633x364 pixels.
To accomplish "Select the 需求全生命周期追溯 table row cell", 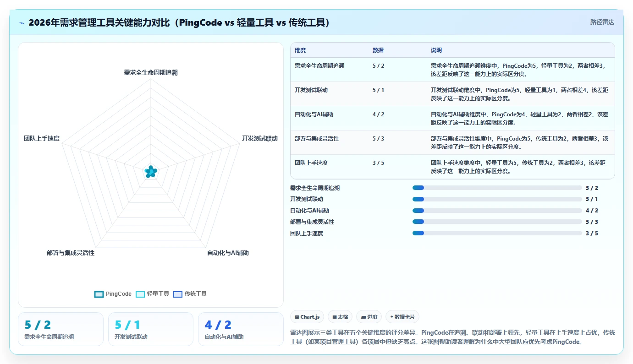I will coord(319,65).
